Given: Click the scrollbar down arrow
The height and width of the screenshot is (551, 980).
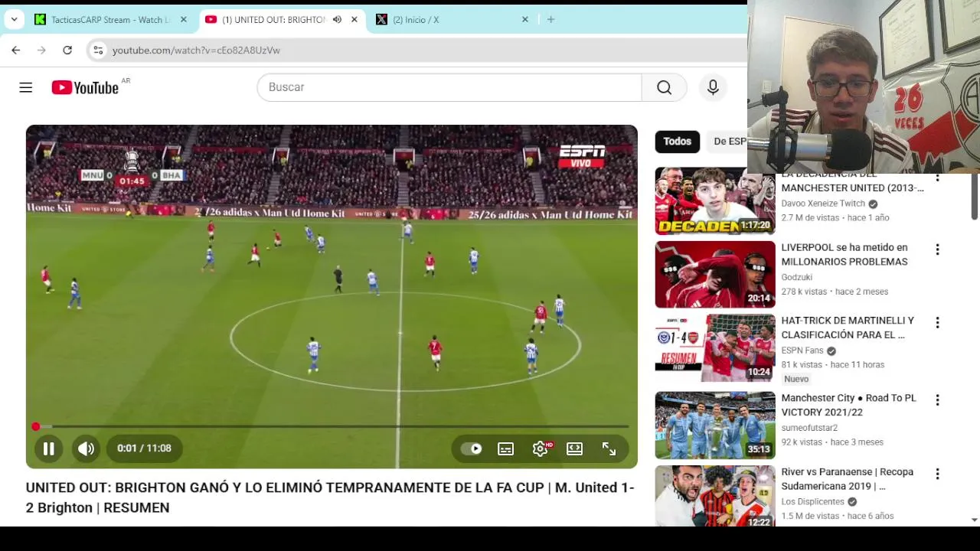Looking at the screenshot, I should tap(974, 520).
